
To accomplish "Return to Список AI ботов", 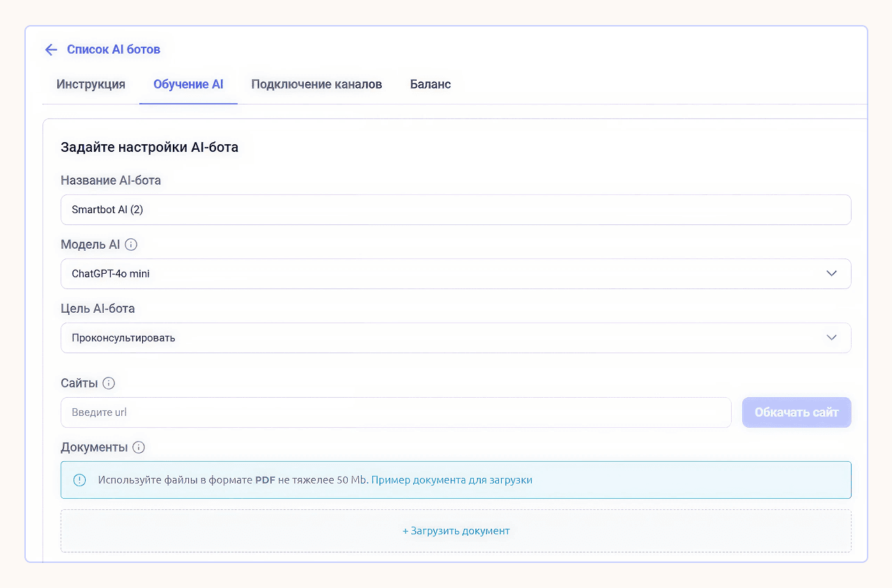I will 114,49.
